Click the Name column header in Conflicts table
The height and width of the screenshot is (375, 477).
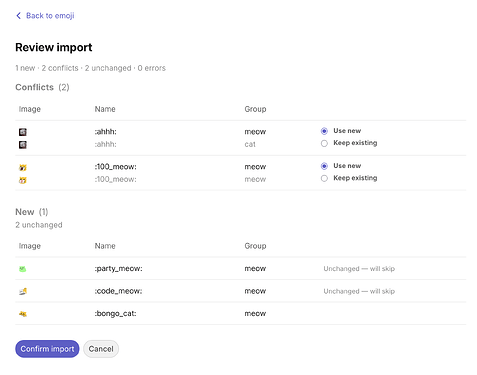click(x=105, y=109)
